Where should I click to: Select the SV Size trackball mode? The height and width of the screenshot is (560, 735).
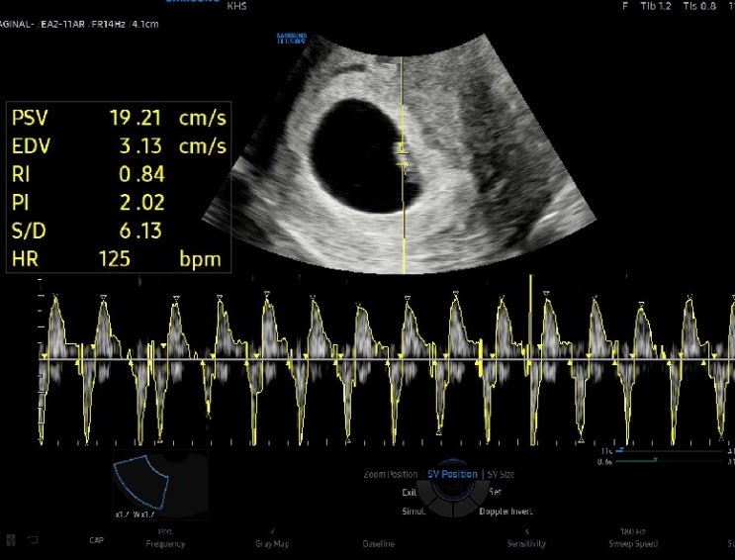point(501,474)
